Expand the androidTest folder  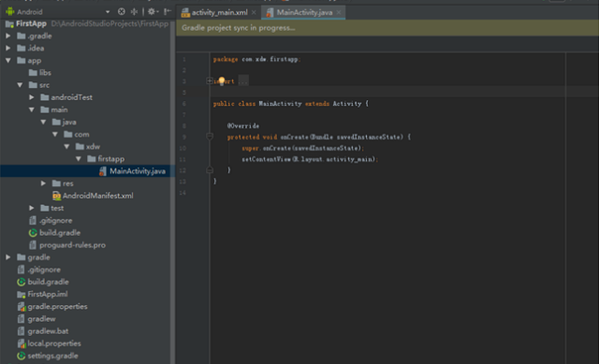pyautogui.click(x=32, y=97)
